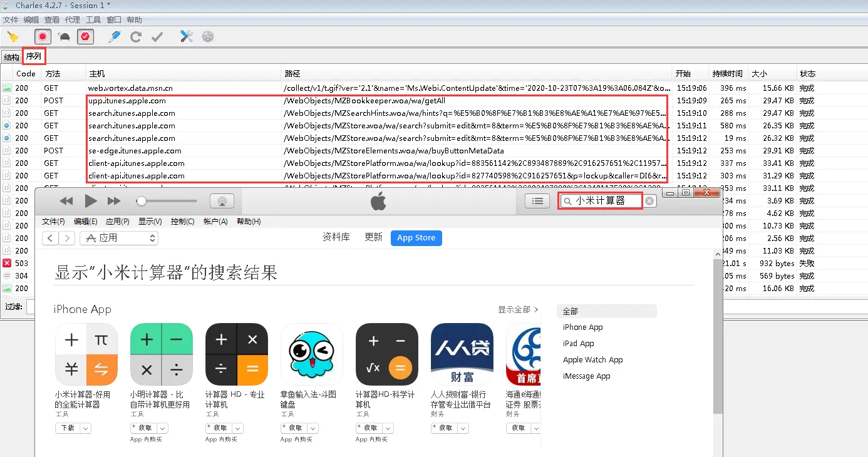
Task: Open the Charles 编辑 menu
Action: tap(31, 20)
